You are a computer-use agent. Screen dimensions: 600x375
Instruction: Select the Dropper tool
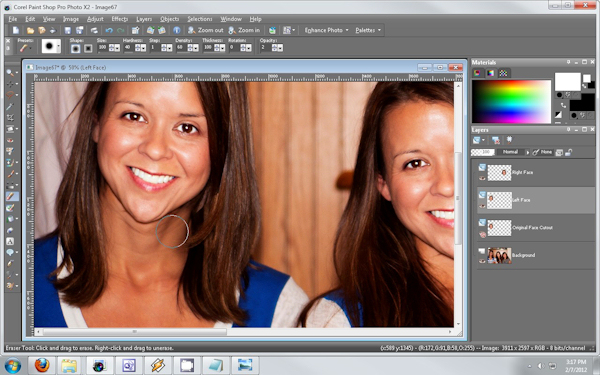coord(10,106)
